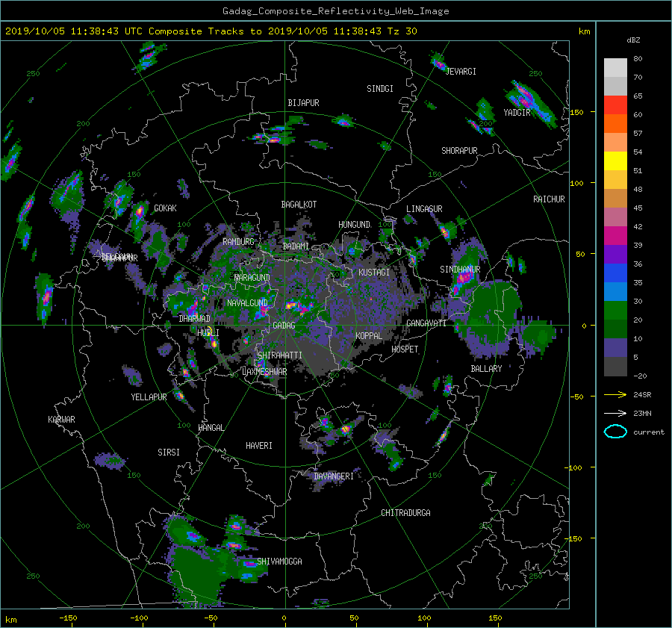Click the BIJAPUR city label
Image resolution: width=672 pixels, height=628 pixels.
pyautogui.click(x=303, y=103)
